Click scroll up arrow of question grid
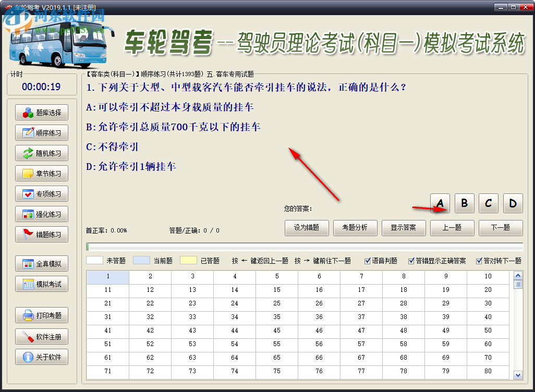The width and height of the screenshot is (535, 392). coord(518,275)
